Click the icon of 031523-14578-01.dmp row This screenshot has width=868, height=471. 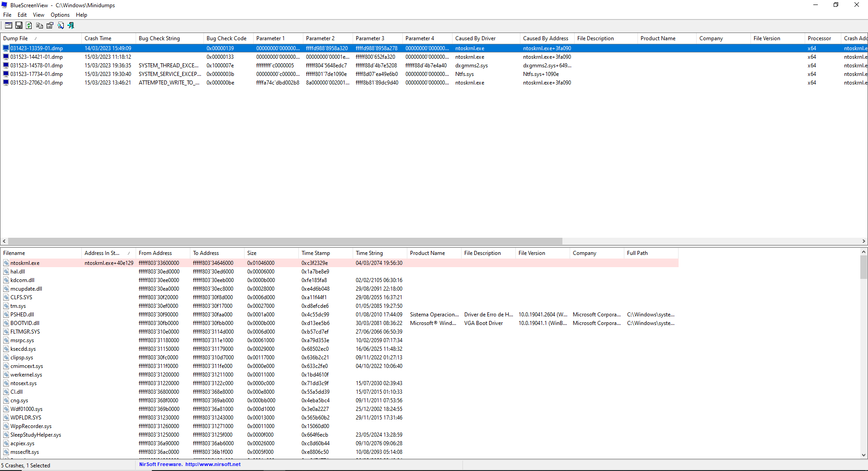pyautogui.click(x=6, y=66)
